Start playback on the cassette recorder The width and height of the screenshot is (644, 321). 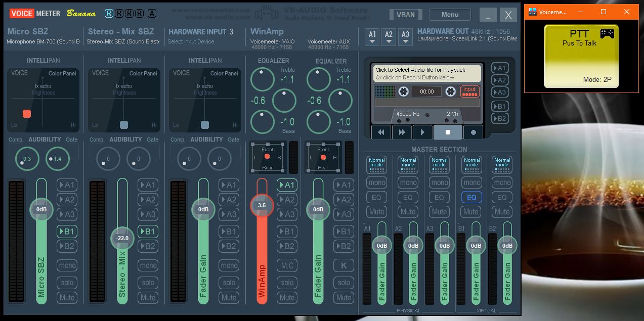[x=422, y=132]
